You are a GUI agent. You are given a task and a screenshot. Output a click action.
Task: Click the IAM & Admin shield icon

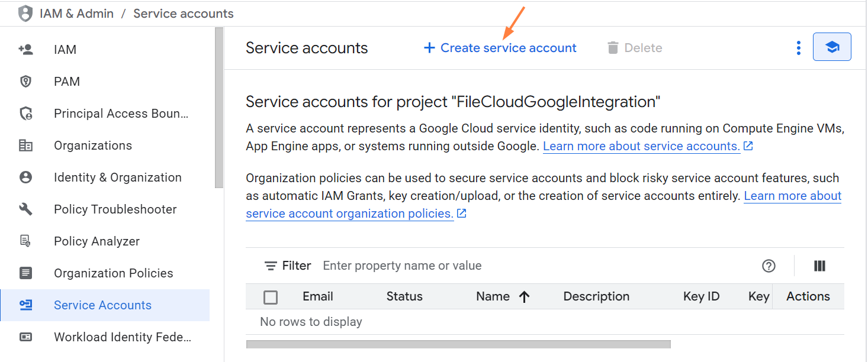(25, 14)
